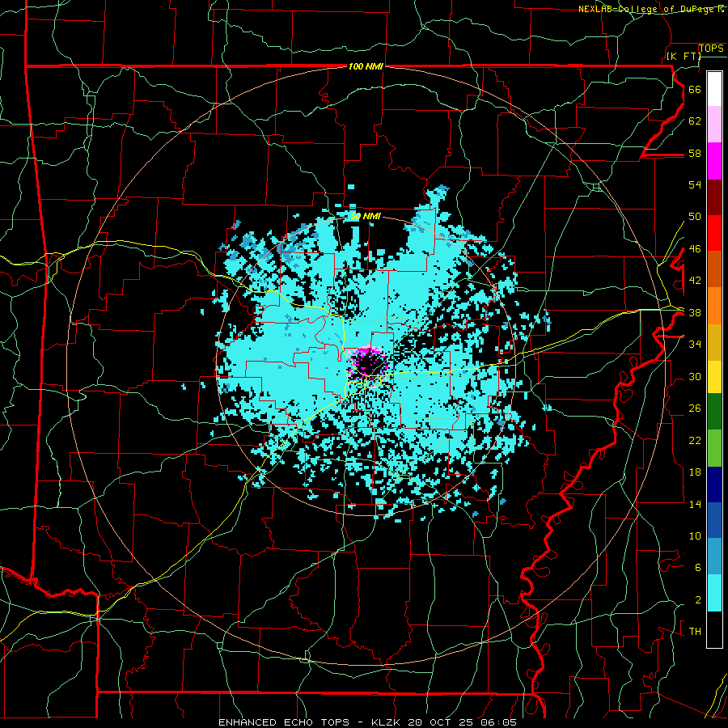The height and width of the screenshot is (728, 728).
Task: Click the '50 NMI' range ring label
Action: tap(366, 216)
